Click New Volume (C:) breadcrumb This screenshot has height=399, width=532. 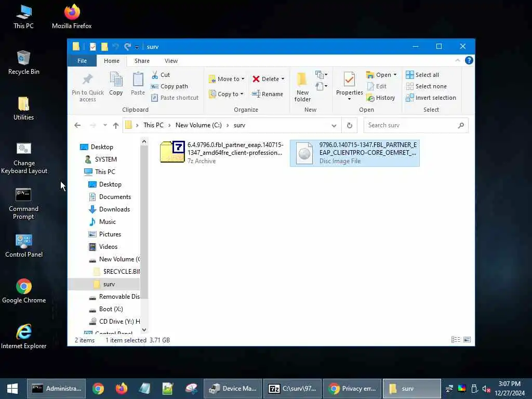198,125
